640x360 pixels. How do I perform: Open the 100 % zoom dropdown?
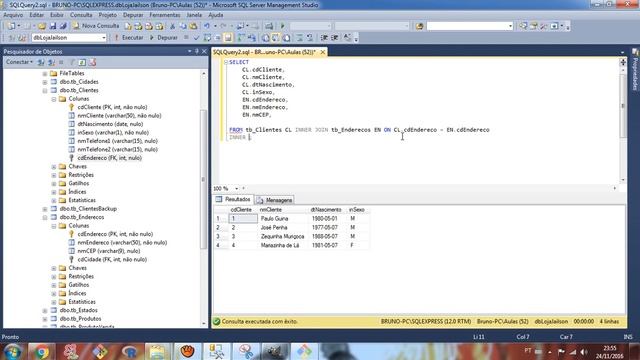[x=236, y=189]
